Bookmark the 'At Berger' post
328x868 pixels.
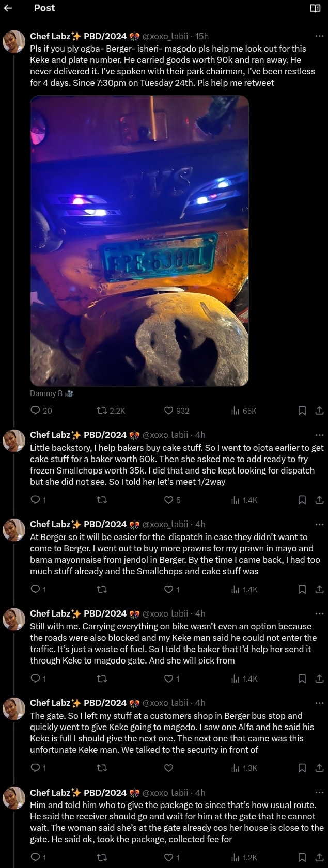302,589
